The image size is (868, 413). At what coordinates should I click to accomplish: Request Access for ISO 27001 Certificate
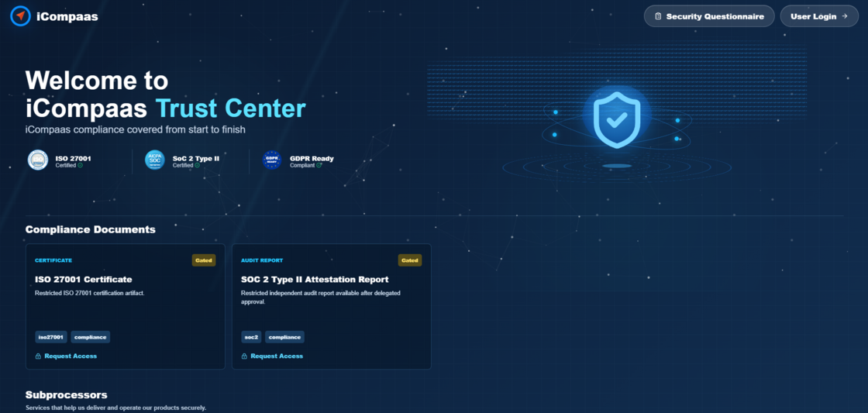(66, 356)
